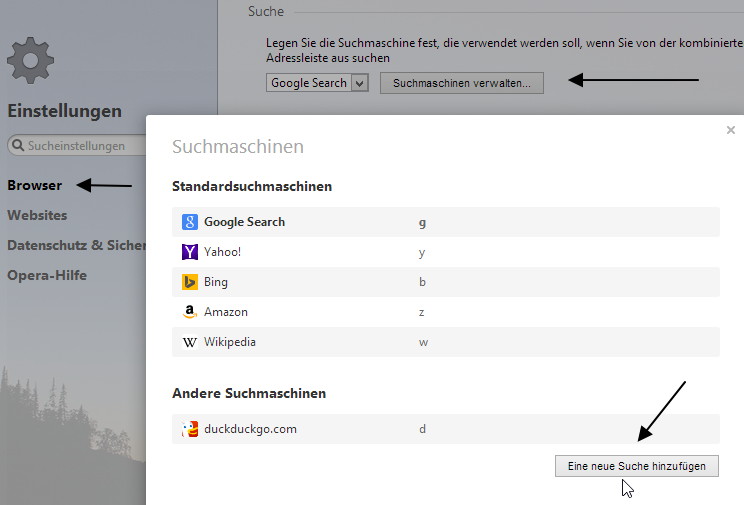Click keyword g of Google Search
The image size is (744, 505).
[422, 223]
